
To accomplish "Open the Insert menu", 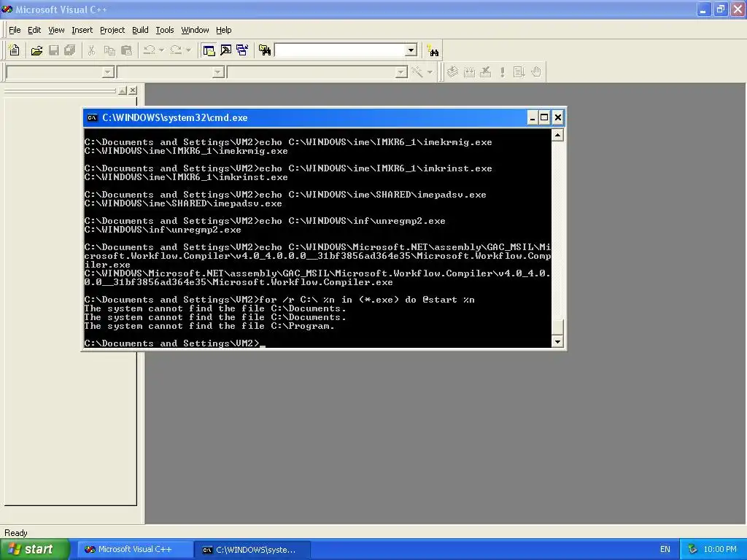I will 82,30.
